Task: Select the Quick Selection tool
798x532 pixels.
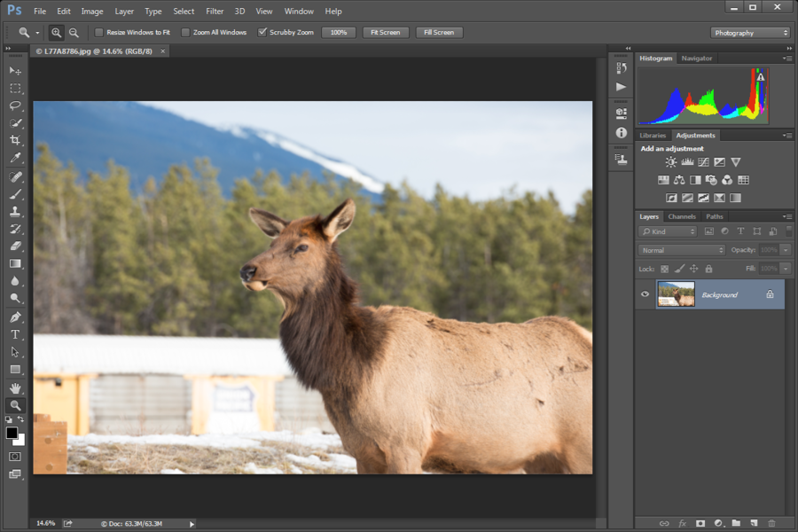Action: 15,122
